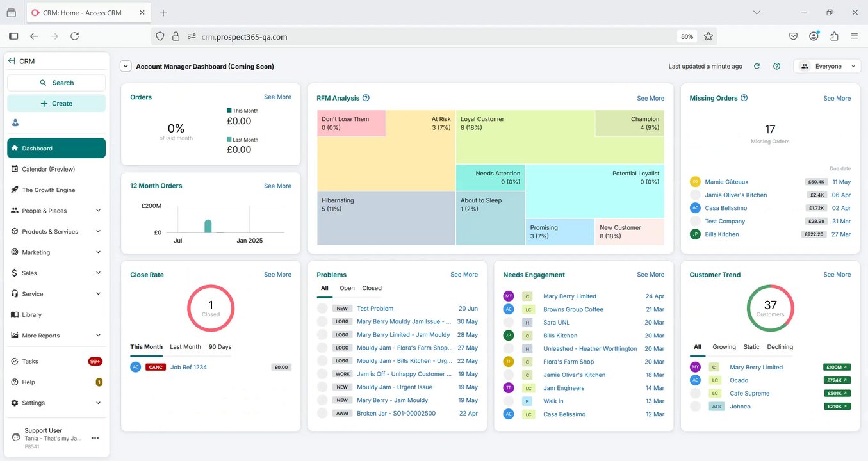Click the refresh icon beside Last updated

click(x=757, y=66)
